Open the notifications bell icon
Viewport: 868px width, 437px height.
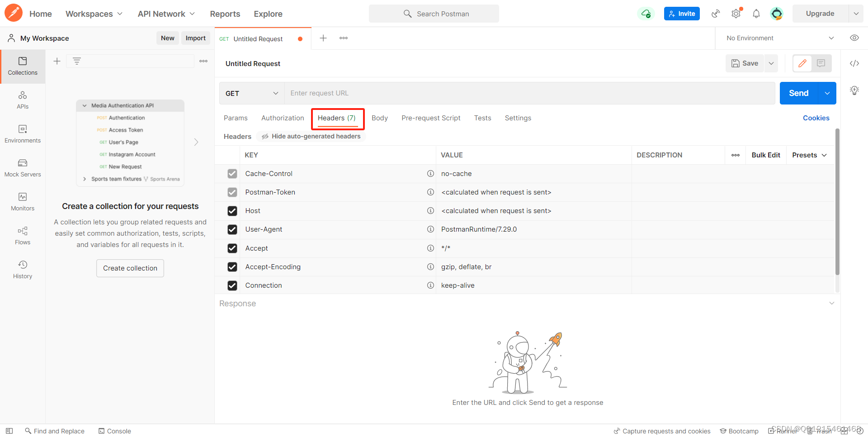(x=756, y=14)
